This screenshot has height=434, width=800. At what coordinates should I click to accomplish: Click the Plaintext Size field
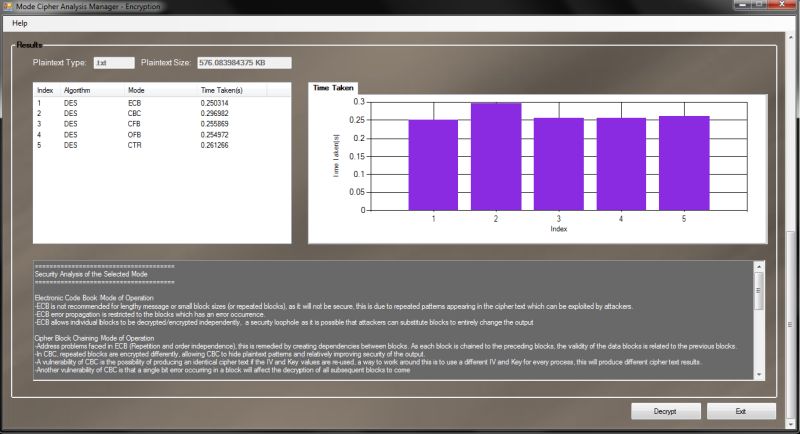tap(244, 63)
